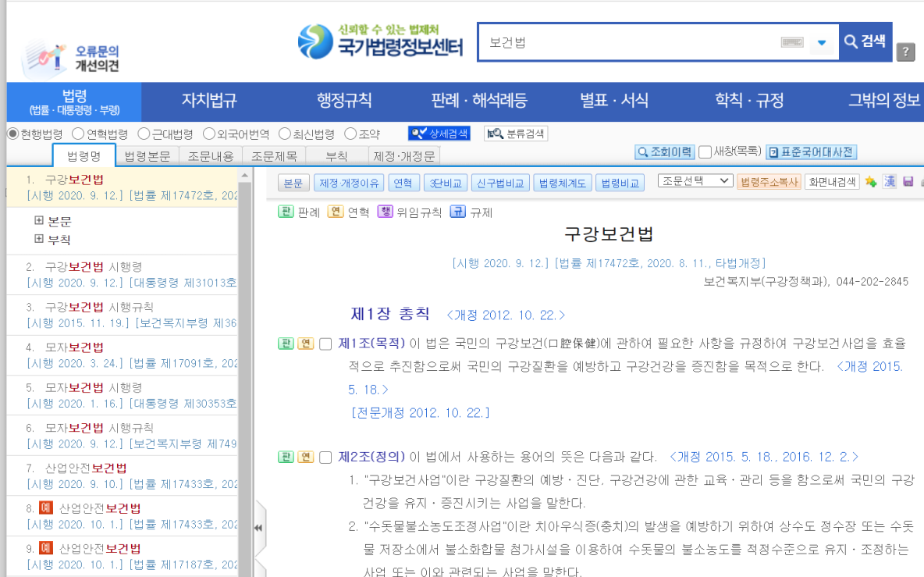The image size is (924, 577).
Task: Open the 표준국어대사전 link
Action: click(811, 152)
